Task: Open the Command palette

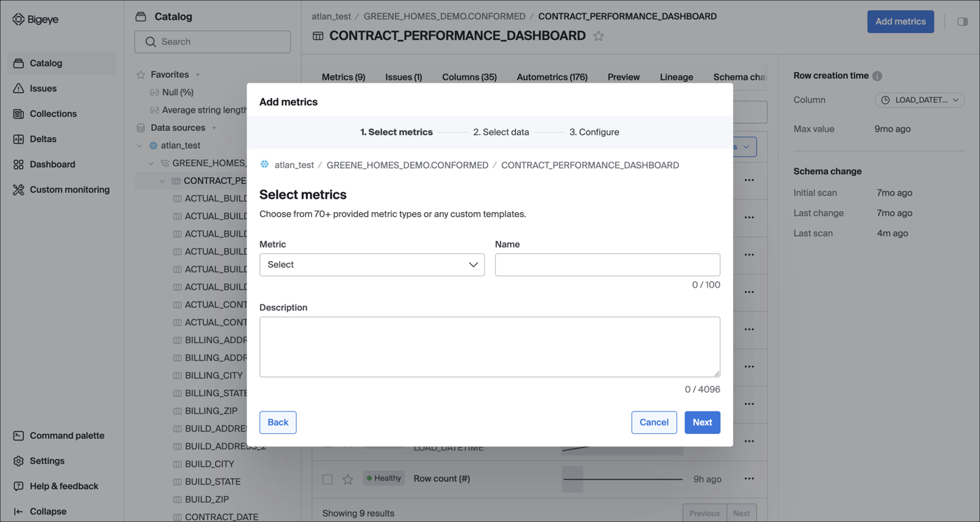Action: point(62,435)
